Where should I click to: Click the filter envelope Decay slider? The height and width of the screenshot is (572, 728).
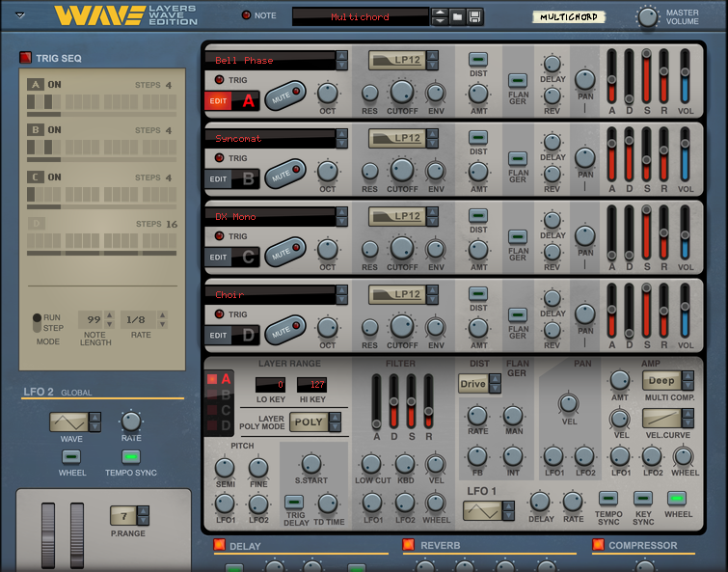[x=393, y=401]
